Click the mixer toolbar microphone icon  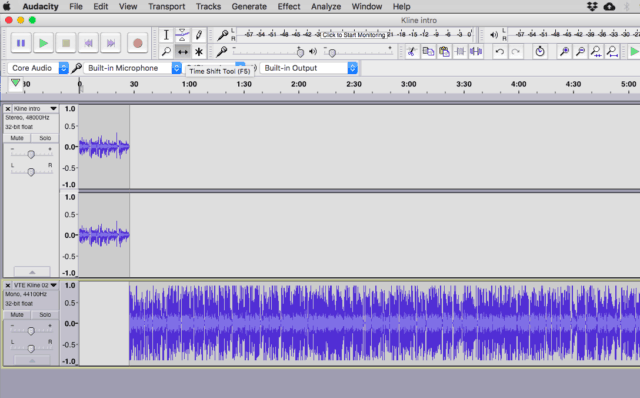click(222, 51)
